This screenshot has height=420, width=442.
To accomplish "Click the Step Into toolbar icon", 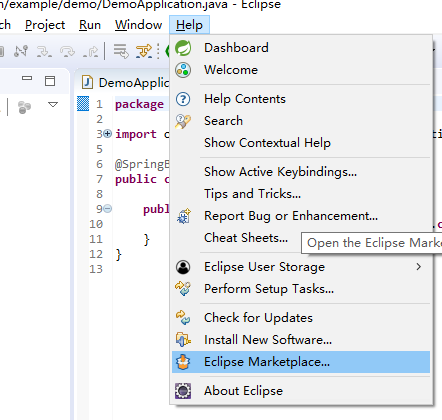I will tap(44, 51).
